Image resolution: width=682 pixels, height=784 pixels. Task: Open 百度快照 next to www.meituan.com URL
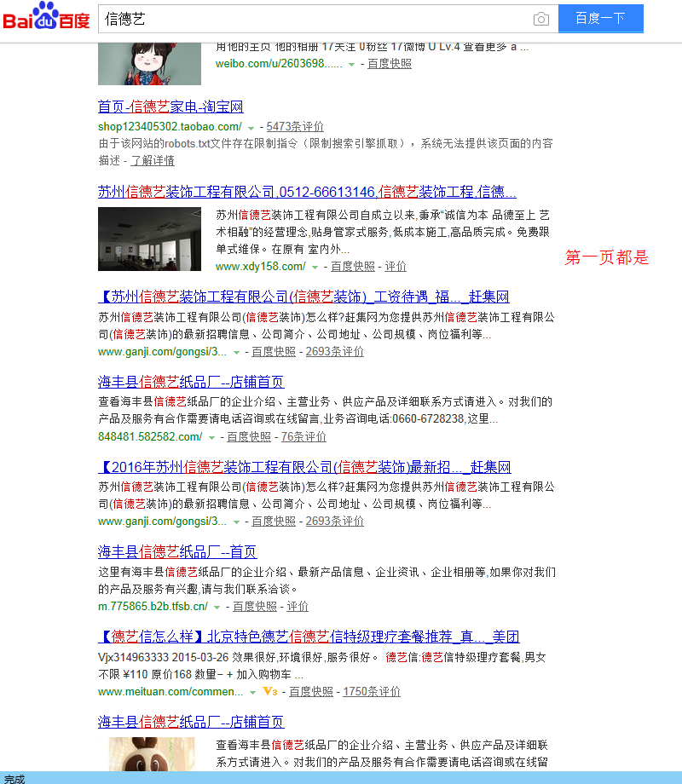tap(310, 691)
